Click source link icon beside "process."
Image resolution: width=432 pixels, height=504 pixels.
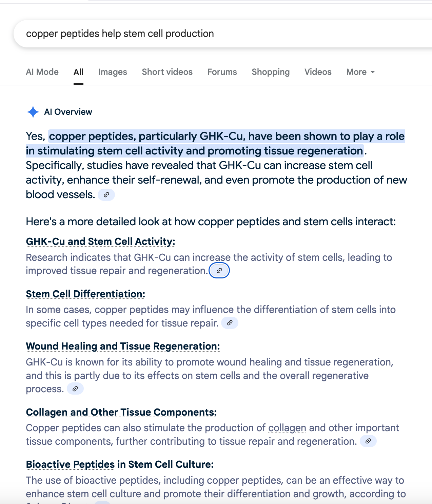[75, 388]
